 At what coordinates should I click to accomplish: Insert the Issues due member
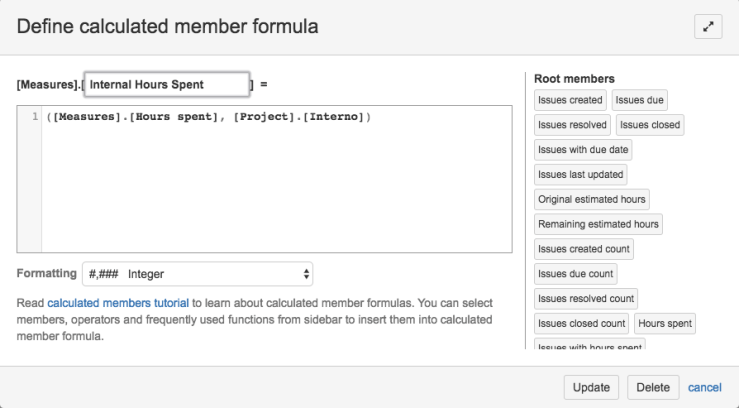coord(639,100)
